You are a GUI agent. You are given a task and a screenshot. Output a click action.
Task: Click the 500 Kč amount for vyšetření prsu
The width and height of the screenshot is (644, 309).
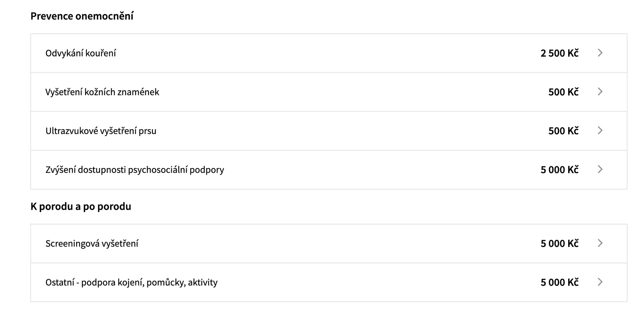[563, 131]
